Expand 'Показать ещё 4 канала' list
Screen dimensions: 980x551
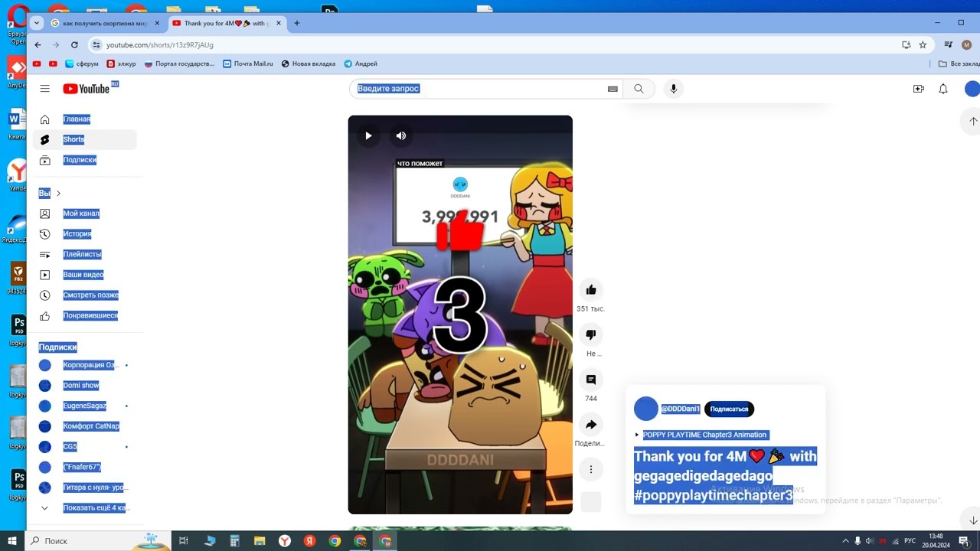[85, 508]
